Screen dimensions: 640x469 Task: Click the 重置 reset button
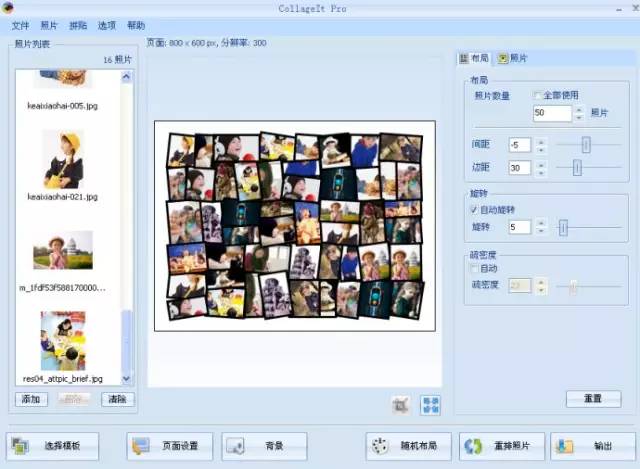click(x=593, y=398)
